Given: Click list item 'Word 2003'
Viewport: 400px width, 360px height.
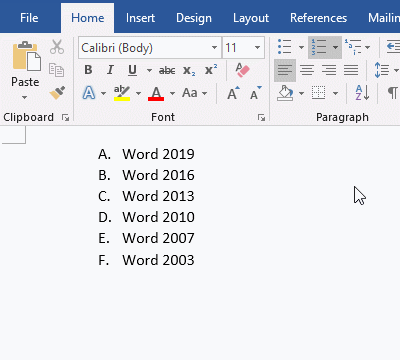Looking at the screenshot, I should tap(158, 260).
